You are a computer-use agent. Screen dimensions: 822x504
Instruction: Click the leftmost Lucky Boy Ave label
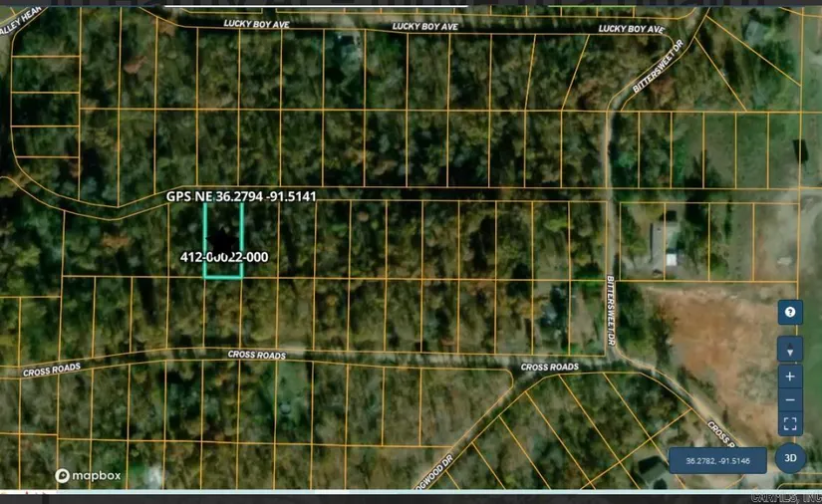[x=256, y=24]
